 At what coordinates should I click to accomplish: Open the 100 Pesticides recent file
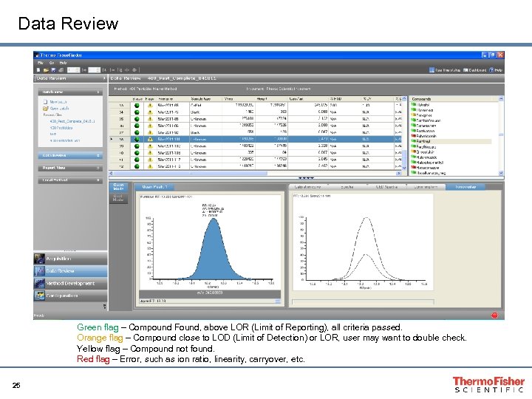point(61,128)
